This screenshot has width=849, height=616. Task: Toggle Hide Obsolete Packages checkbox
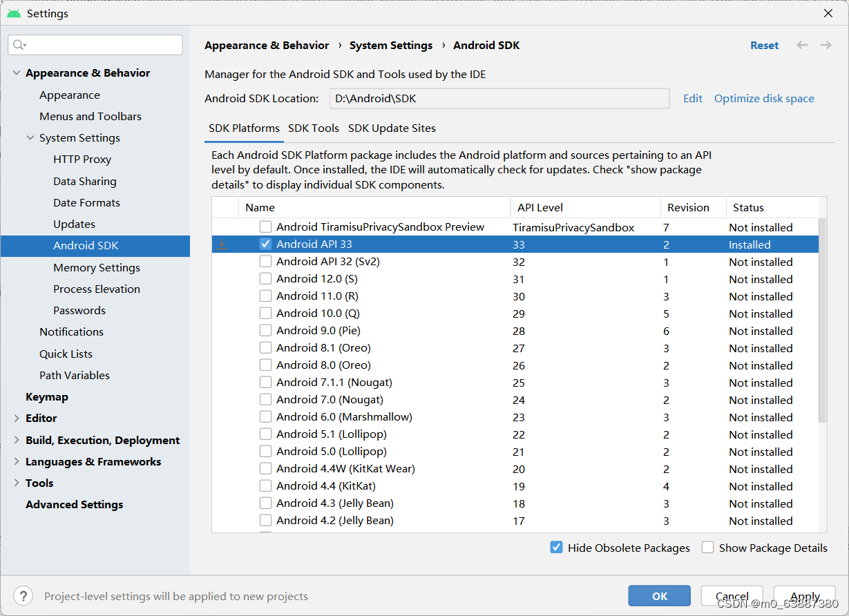(x=556, y=547)
